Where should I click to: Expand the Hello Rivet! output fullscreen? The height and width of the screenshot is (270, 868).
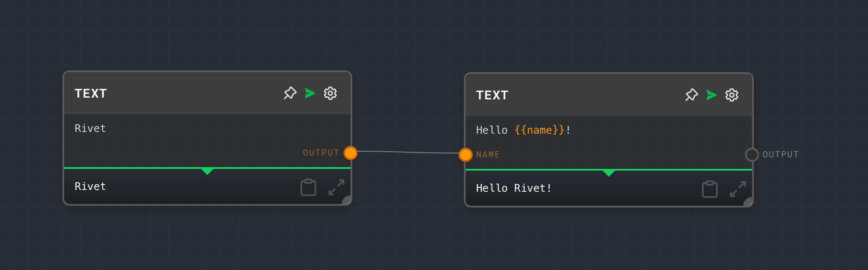click(x=738, y=189)
